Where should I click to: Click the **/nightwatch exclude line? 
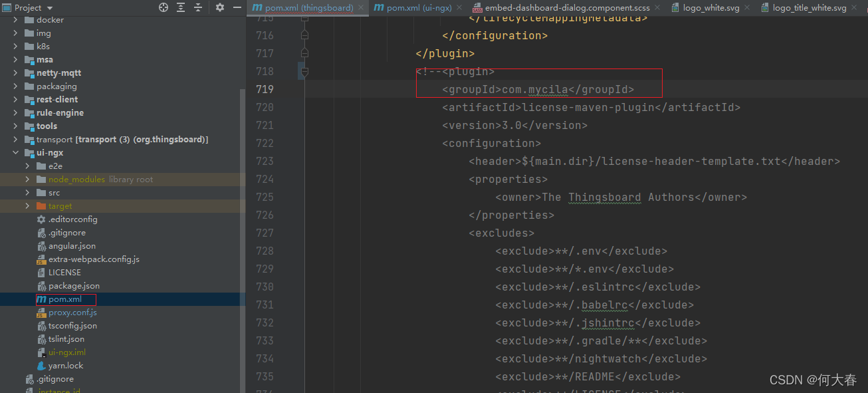pos(601,358)
